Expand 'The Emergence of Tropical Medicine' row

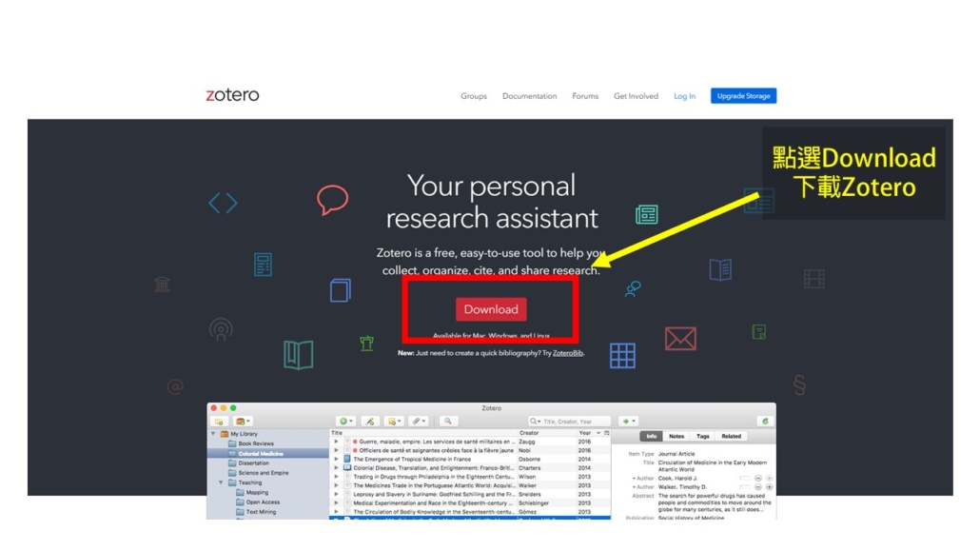[x=336, y=459]
